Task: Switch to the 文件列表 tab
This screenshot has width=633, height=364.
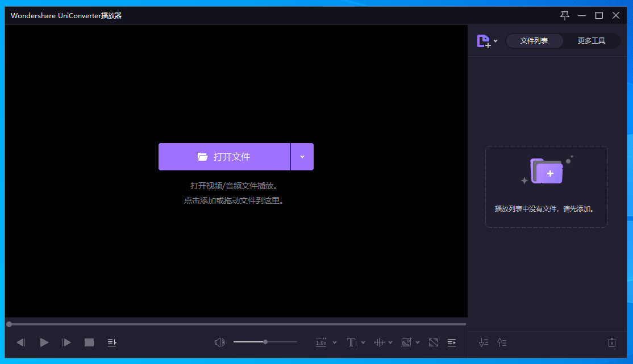Action: point(534,41)
